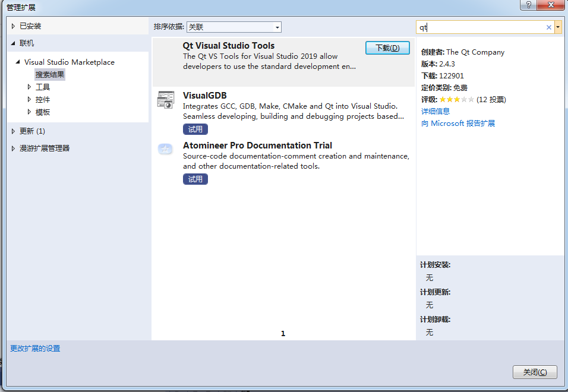
Task: Click the VisualGDB extension icon
Action: coord(166,100)
